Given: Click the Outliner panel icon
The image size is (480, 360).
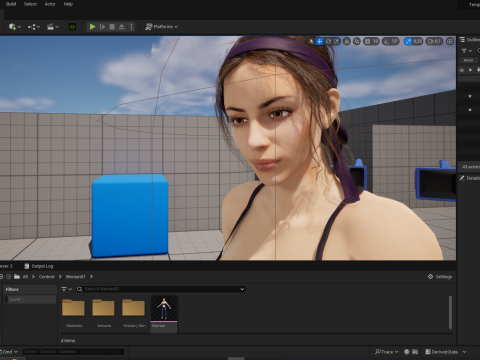Looking at the screenshot, I should pyautogui.click(x=462, y=40).
